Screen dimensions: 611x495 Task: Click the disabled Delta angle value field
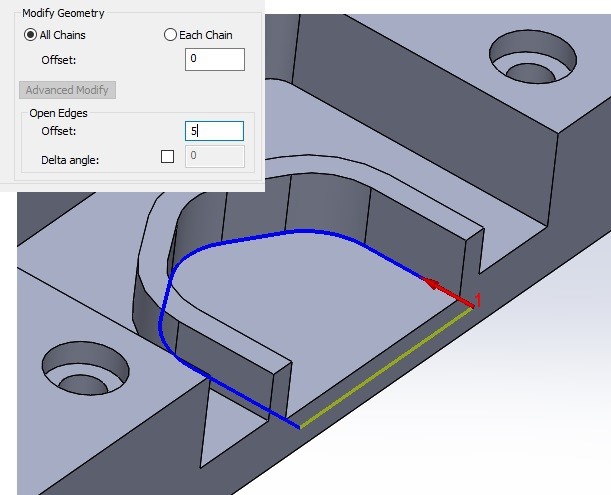coord(215,156)
